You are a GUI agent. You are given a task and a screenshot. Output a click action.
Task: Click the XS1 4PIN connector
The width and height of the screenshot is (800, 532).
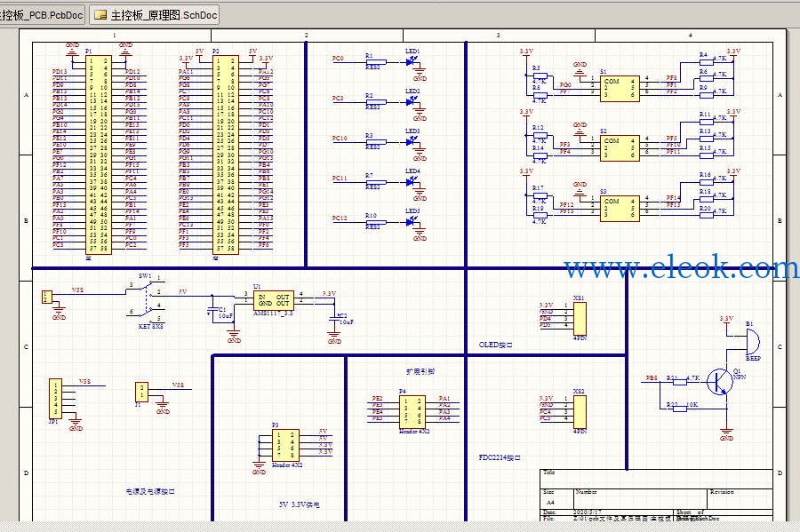pyautogui.click(x=580, y=319)
